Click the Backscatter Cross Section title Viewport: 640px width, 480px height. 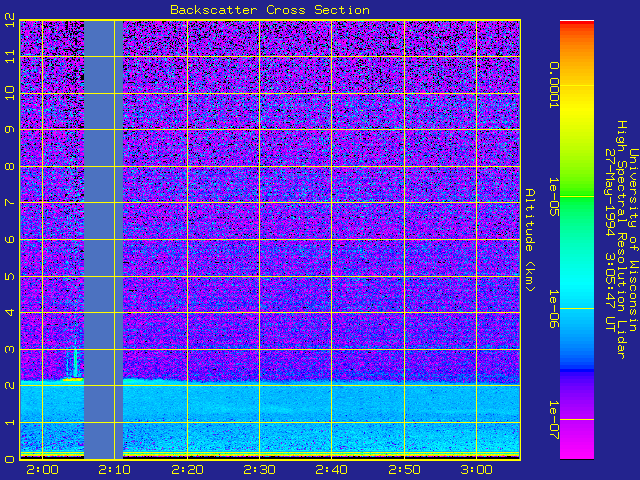270,10
